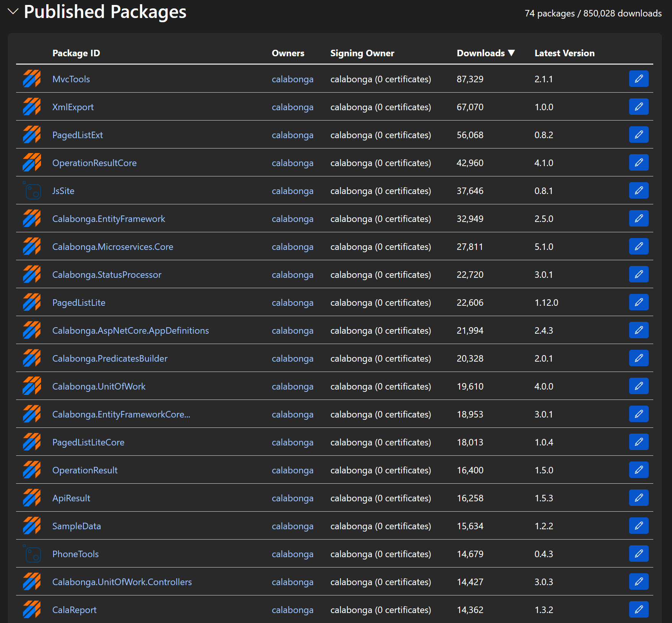The height and width of the screenshot is (623, 672).
Task: Sort by the Downloads column header
Action: [486, 53]
